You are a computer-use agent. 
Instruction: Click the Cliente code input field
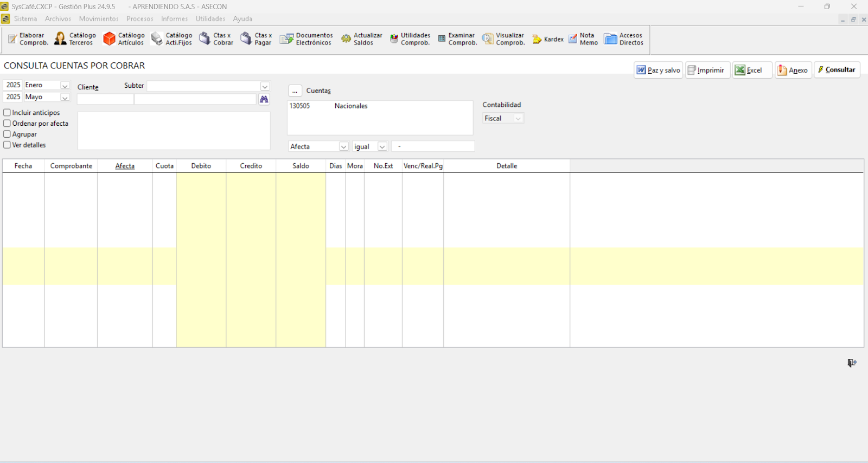coord(105,99)
